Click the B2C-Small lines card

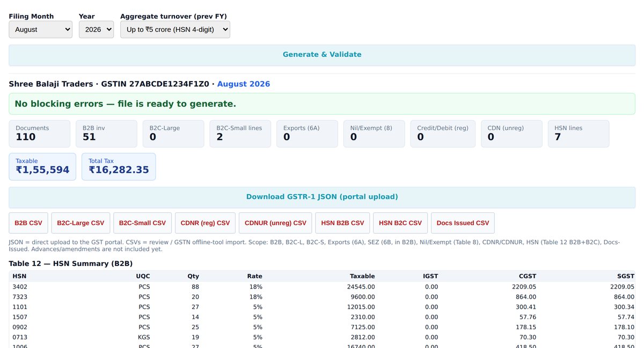click(240, 134)
